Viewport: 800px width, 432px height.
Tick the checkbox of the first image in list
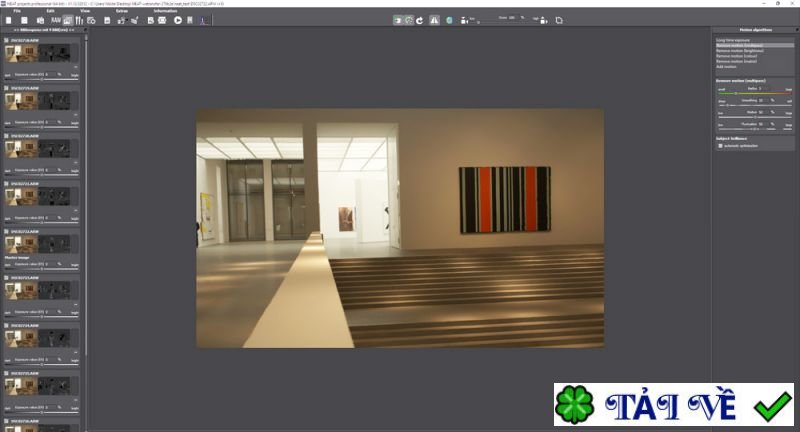tap(6, 40)
